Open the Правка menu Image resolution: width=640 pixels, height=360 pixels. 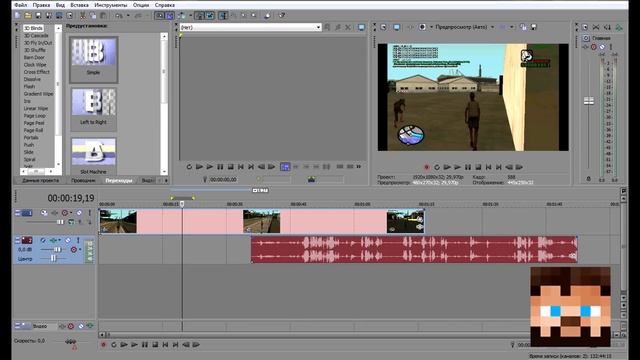pos(41,5)
